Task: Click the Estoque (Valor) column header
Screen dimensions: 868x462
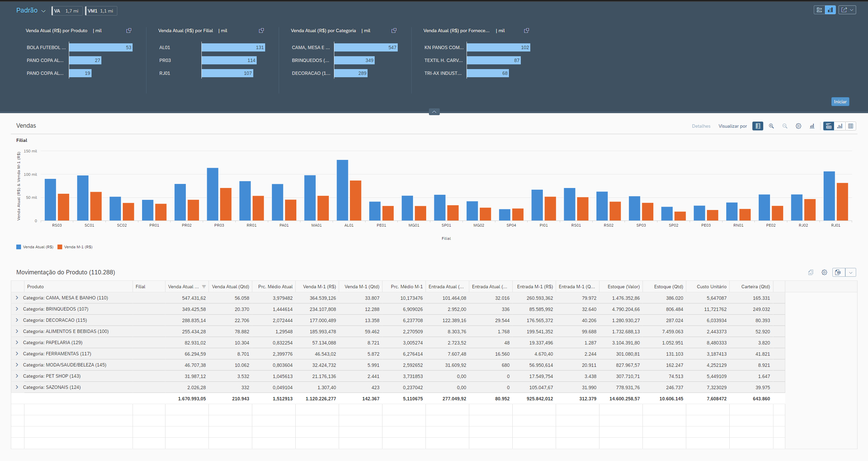Action: pyautogui.click(x=621, y=287)
